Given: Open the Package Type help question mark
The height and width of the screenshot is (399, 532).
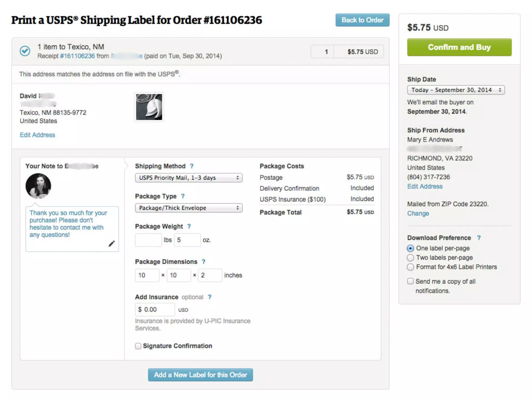Looking at the screenshot, I should 183,196.
